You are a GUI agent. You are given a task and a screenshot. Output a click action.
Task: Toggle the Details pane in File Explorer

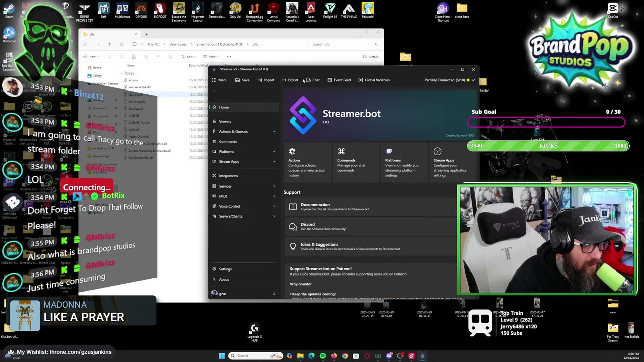click(x=371, y=57)
